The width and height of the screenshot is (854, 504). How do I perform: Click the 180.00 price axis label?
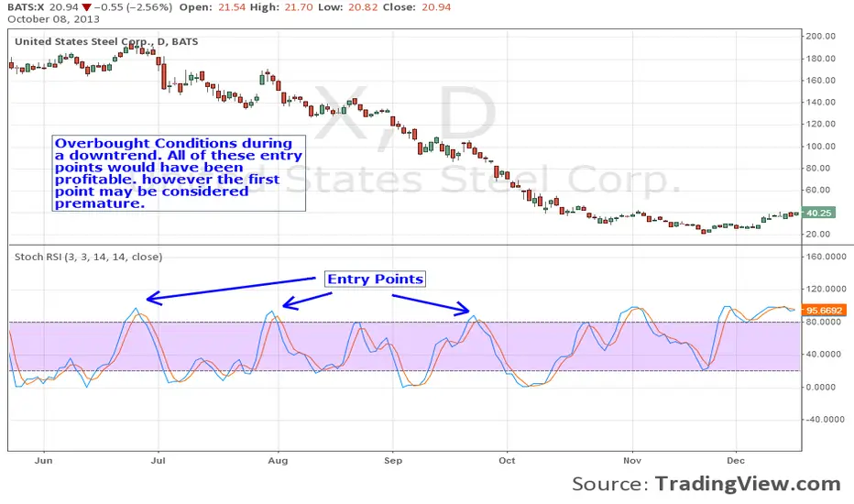821,59
